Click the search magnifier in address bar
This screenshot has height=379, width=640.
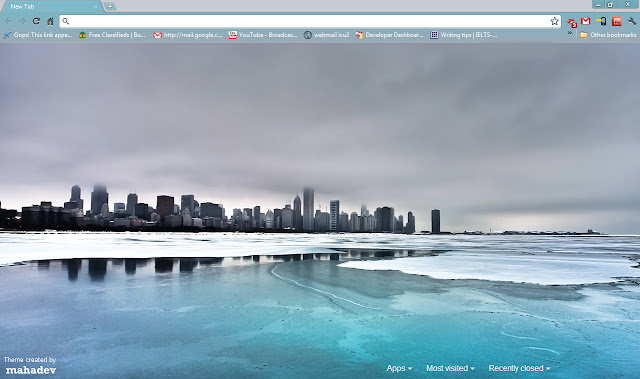pos(66,21)
